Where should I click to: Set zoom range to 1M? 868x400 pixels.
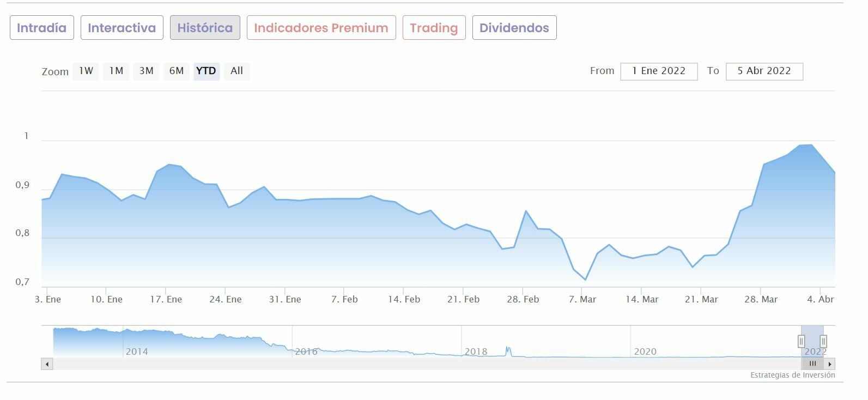pyautogui.click(x=116, y=71)
